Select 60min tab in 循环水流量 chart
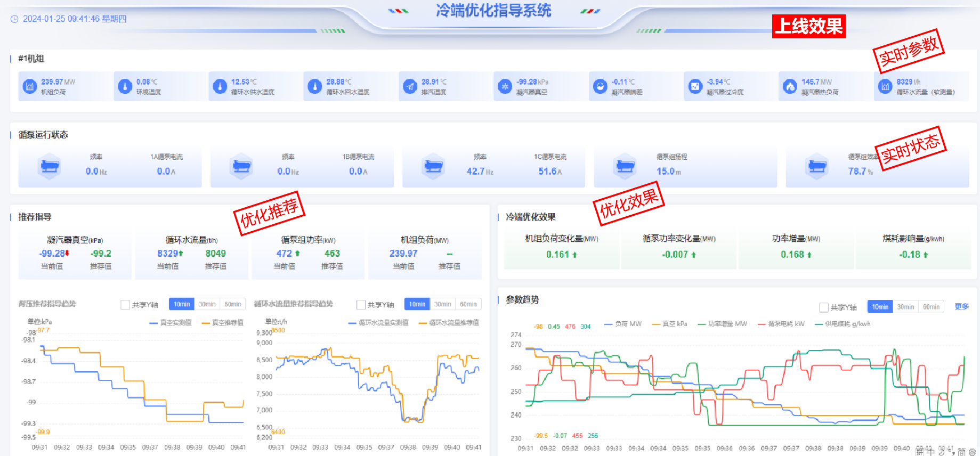This screenshot has width=980, height=456. pos(468,304)
